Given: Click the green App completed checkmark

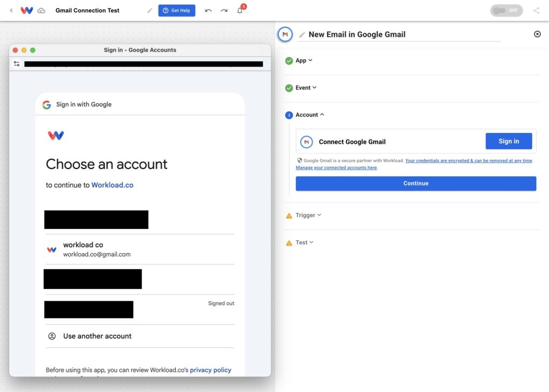Looking at the screenshot, I should (x=289, y=61).
